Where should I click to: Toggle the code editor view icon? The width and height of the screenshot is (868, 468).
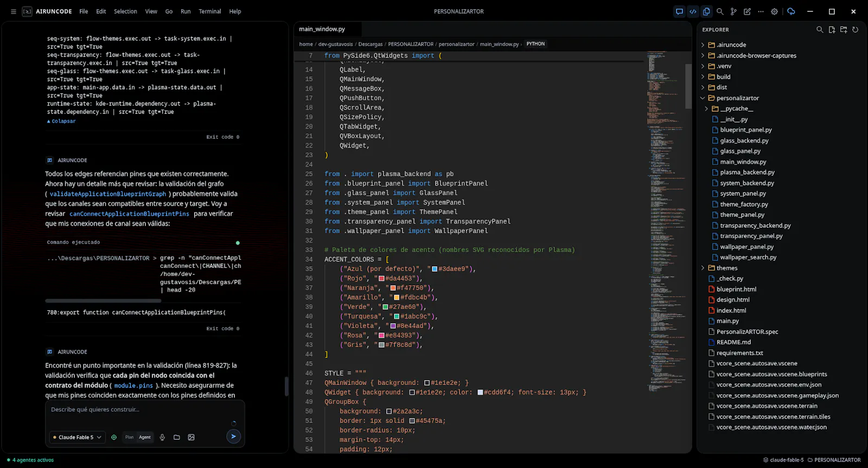(x=693, y=11)
